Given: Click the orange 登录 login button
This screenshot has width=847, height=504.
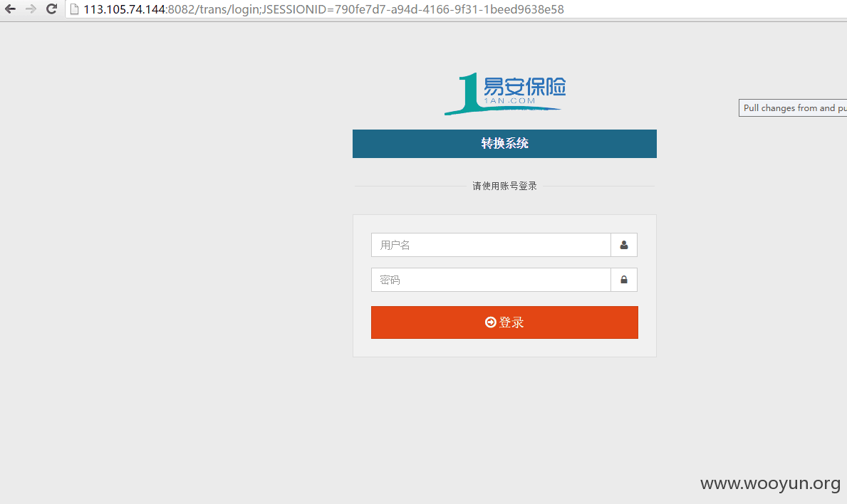Looking at the screenshot, I should click(x=504, y=322).
